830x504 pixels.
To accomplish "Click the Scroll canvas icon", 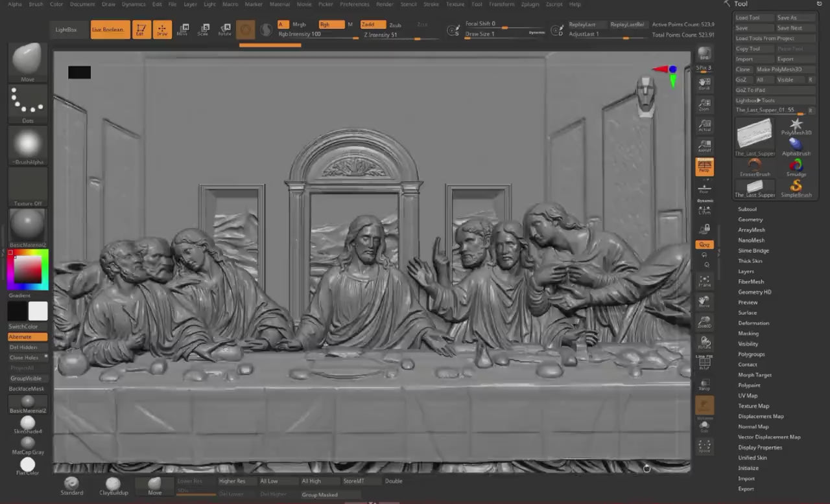I will click(x=704, y=84).
